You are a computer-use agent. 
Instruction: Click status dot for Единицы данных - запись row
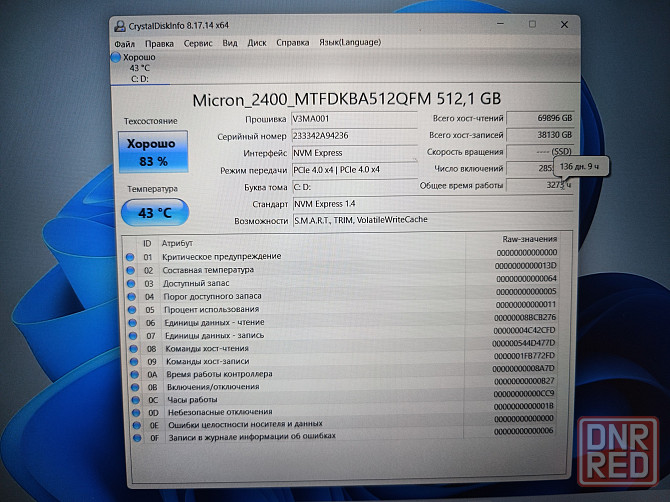tap(133, 336)
